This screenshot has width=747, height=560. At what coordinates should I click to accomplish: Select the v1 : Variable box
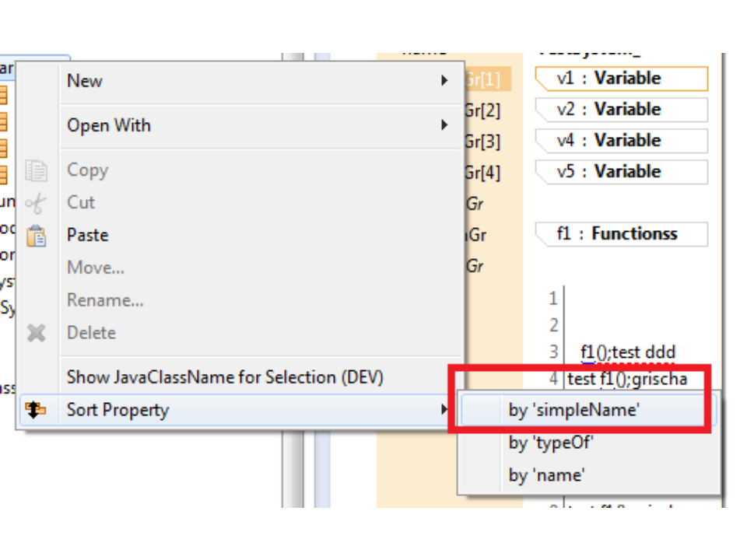[622, 79]
